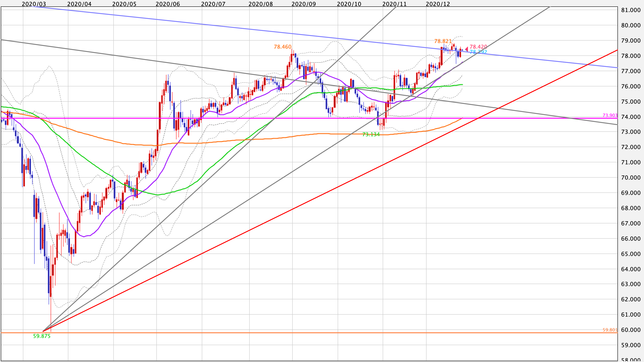Click the 70.000 price axis label
Screen dimensions: 644x362
(631, 178)
